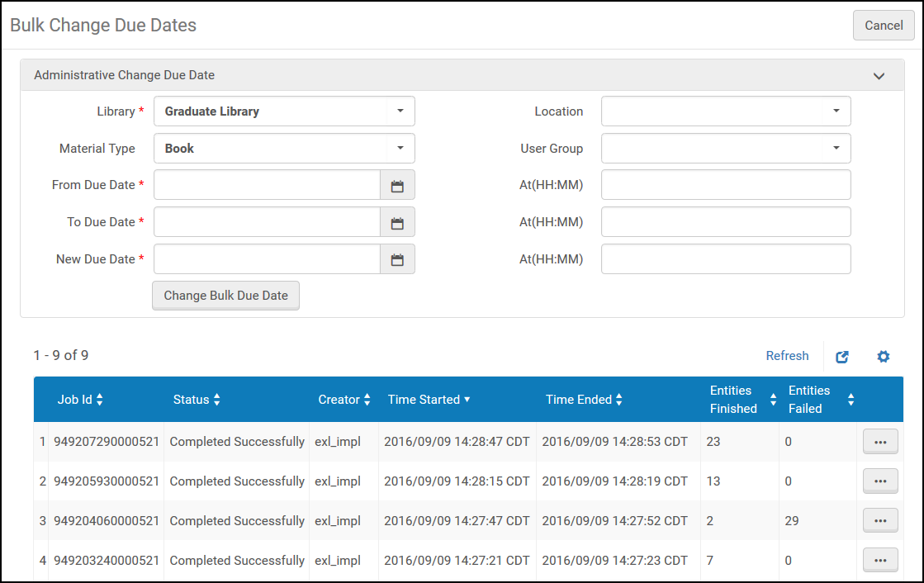924x583 pixels.
Task: Sort table by Job Id column
Action: pyautogui.click(x=80, y=400)
